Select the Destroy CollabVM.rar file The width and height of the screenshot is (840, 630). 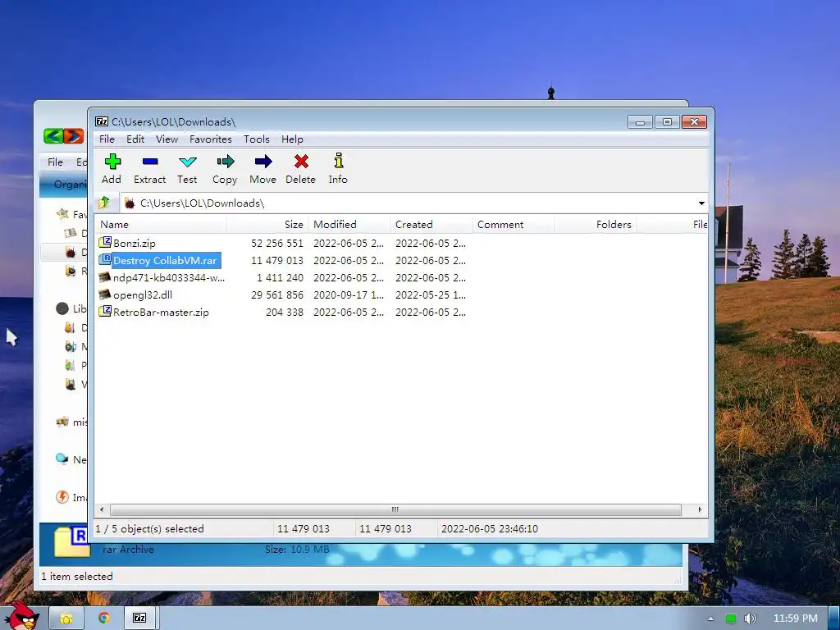tap(165, 260)
